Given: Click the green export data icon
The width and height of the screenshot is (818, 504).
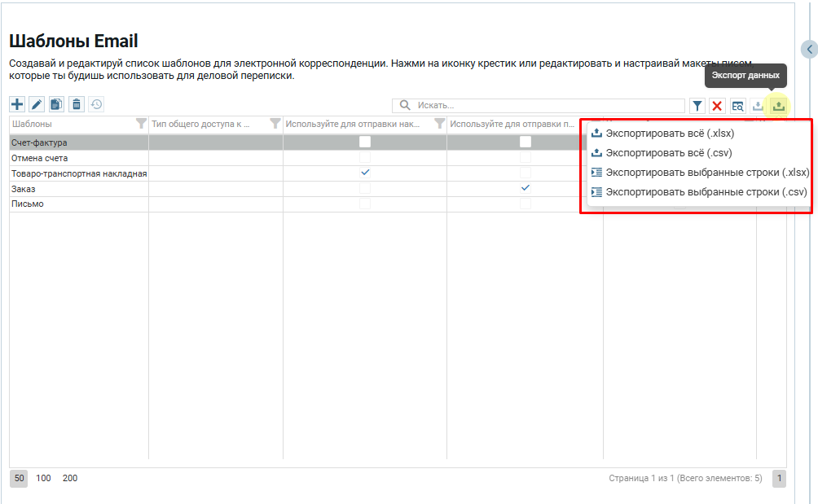Looking at the screenshot, I should 779,106.
